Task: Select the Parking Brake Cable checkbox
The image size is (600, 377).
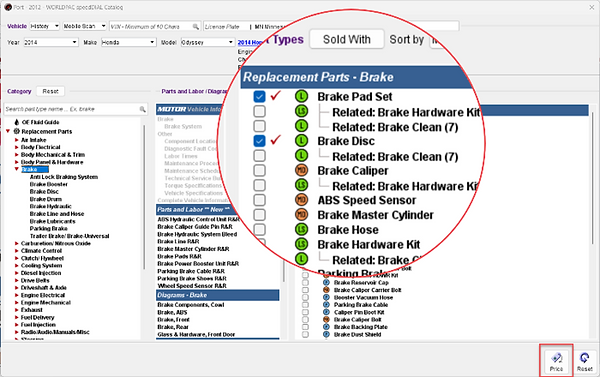Action: [305, 305]
